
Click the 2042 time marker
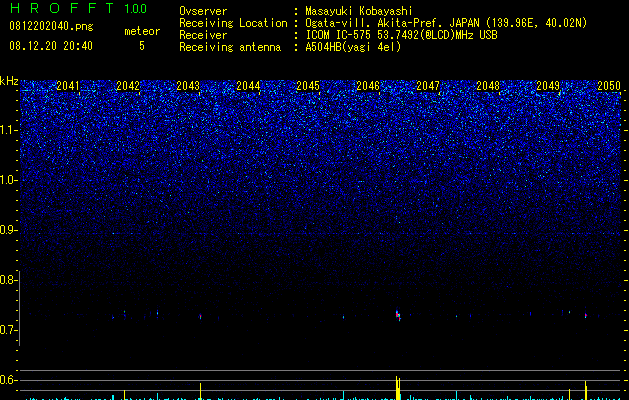(x=128, y=85)
